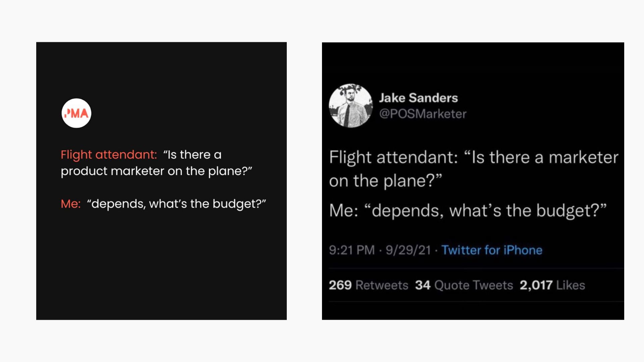Click "Is there a" in the PMA card
Screen dimensions: 644x362
192,155
